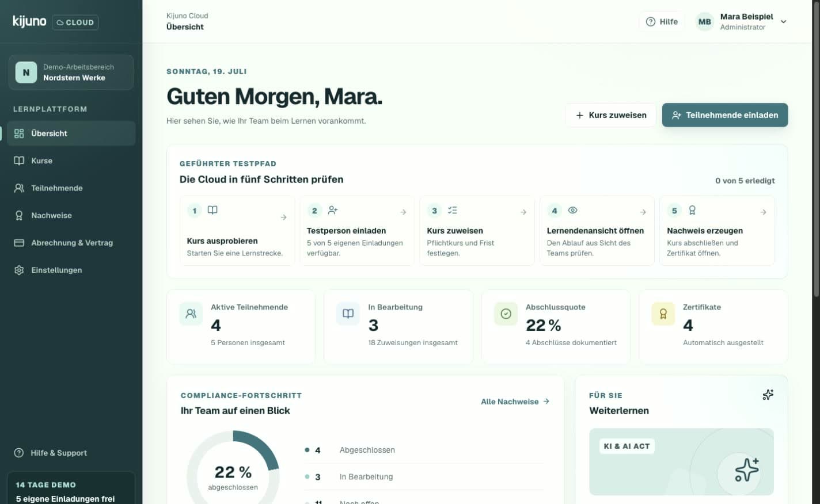Click the Kijuno Cloud breadcrumb
The width and height of the screenshot is (820, 504).
pyautogui.click(x=187, y=16)
